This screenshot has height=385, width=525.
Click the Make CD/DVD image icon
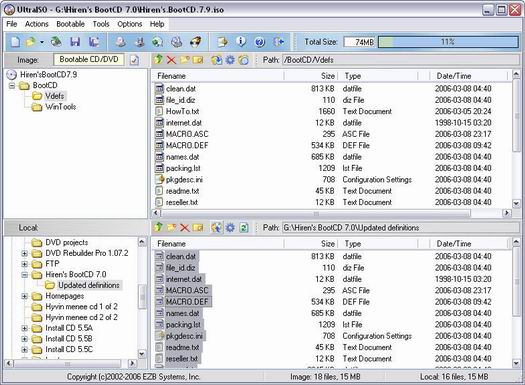click(121, 42)
